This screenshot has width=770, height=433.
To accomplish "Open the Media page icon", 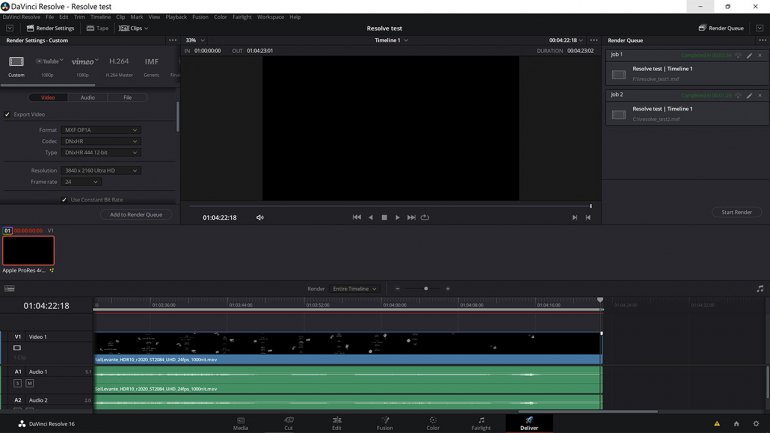I will 241,421.
